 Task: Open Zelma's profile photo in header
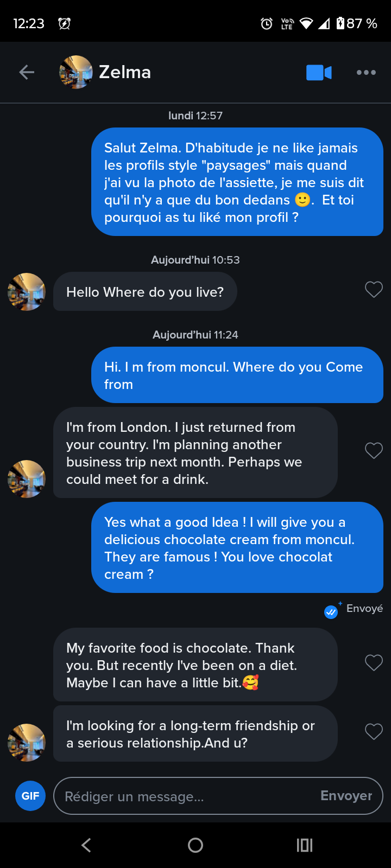point(75,72)
